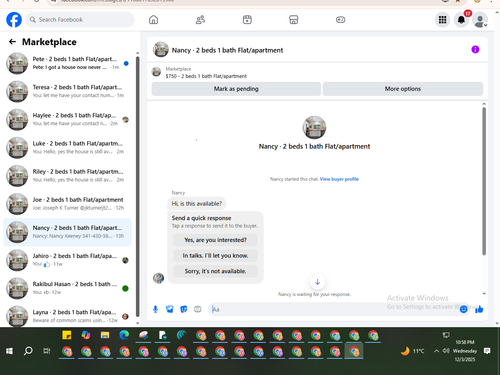
Task: Open the Marketplace storefront icon in top navigation
Action: [294, 20]
